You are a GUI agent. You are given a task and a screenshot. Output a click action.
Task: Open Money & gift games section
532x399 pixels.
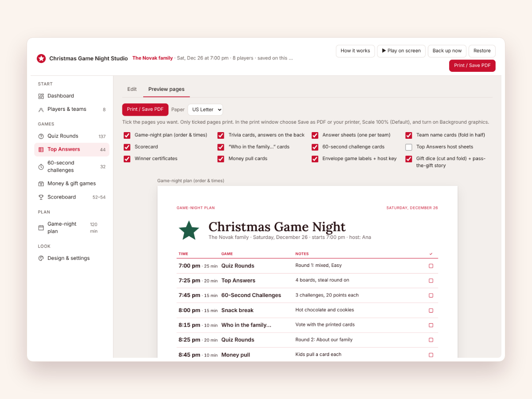[72, 184]
